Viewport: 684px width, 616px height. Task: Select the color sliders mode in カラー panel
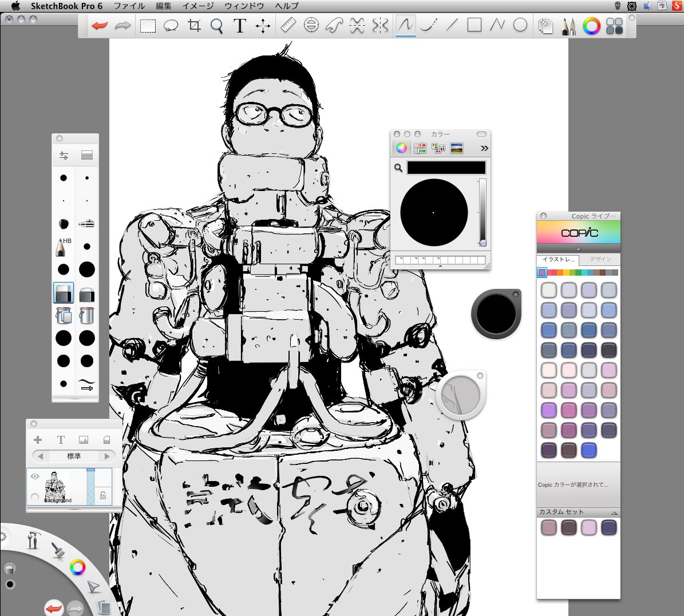[420, 148]
